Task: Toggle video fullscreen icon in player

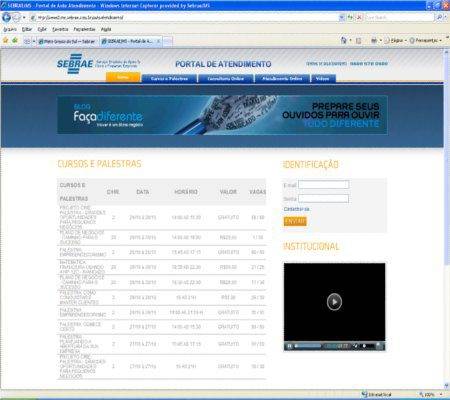Action: (379, 346)
